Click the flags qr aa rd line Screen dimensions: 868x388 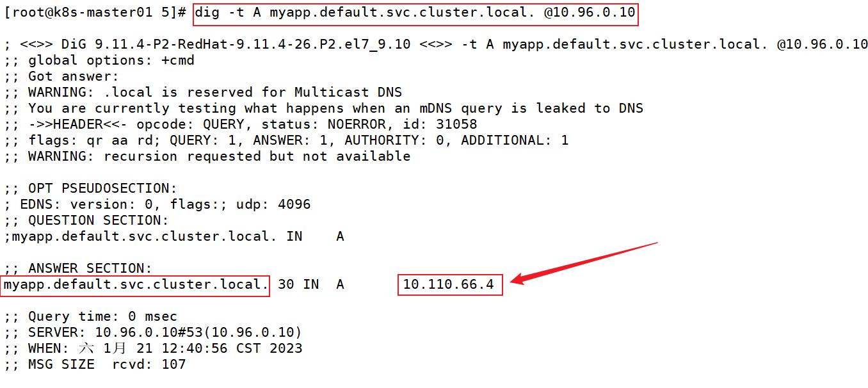(286, 140)
